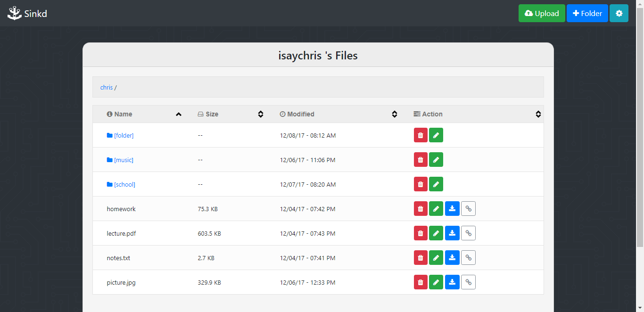This screenshot has height=312, width=644.
Task: Delete the [music] folder
Action: tap(421, 160)
